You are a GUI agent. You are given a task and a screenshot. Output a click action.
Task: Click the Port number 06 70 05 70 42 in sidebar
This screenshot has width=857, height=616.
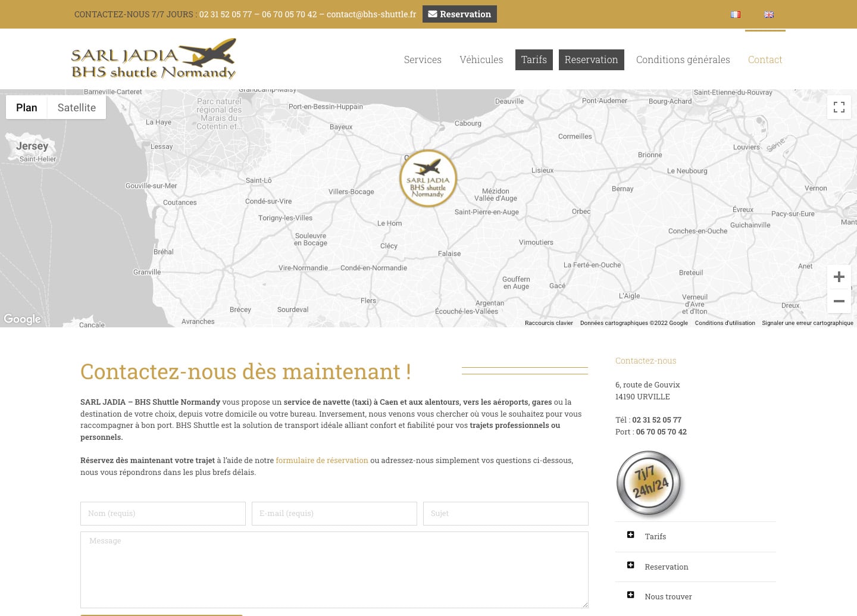coord(661,431)
